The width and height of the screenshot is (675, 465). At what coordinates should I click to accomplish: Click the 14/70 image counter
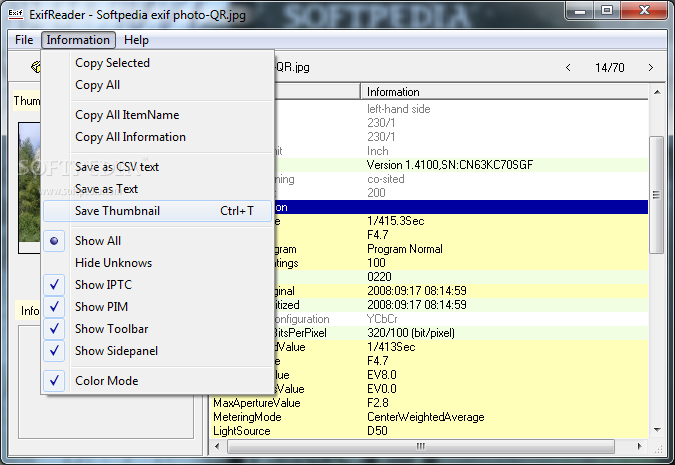click(x=610, y=68)
